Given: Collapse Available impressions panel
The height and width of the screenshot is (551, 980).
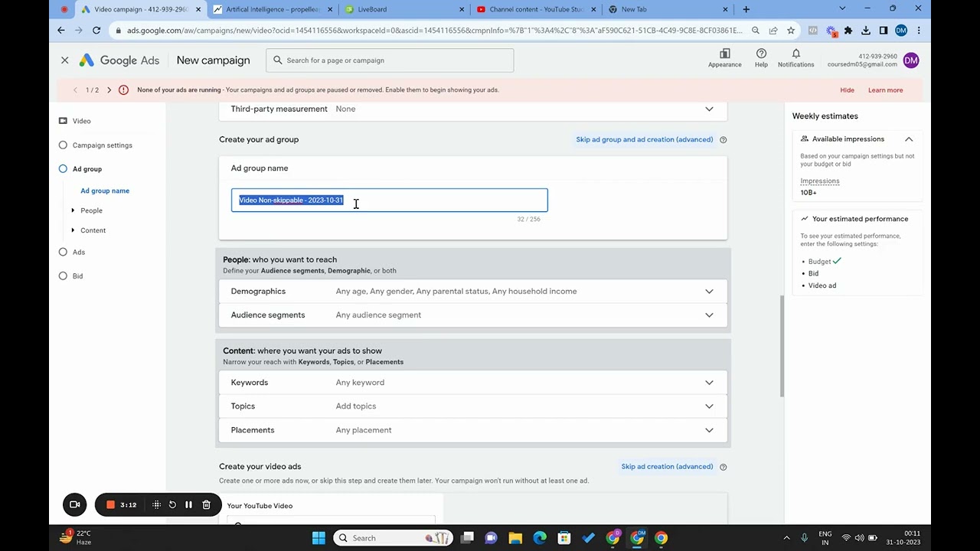Looking at the screenshot, I should point(909,139).
